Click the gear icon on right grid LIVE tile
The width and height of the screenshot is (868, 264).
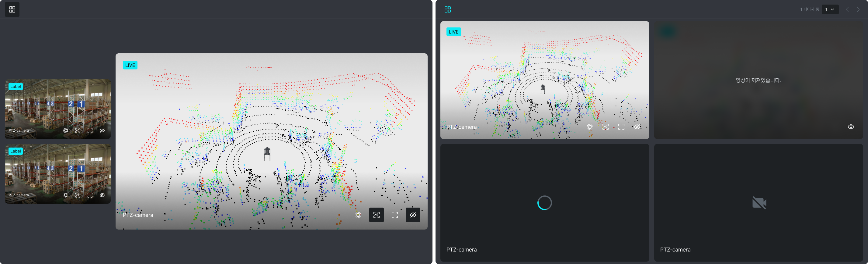point(589,127)
